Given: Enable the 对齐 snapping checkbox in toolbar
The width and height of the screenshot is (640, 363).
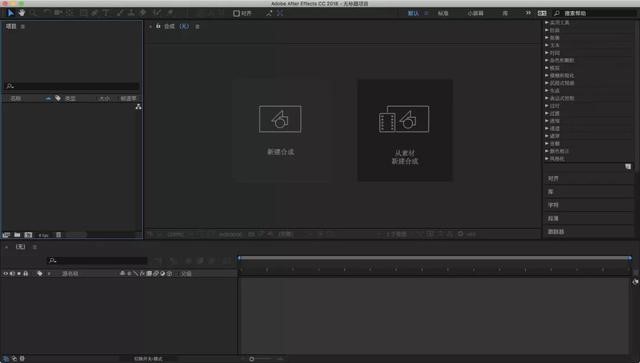Looking at the screenshot, I should (236, 13).
